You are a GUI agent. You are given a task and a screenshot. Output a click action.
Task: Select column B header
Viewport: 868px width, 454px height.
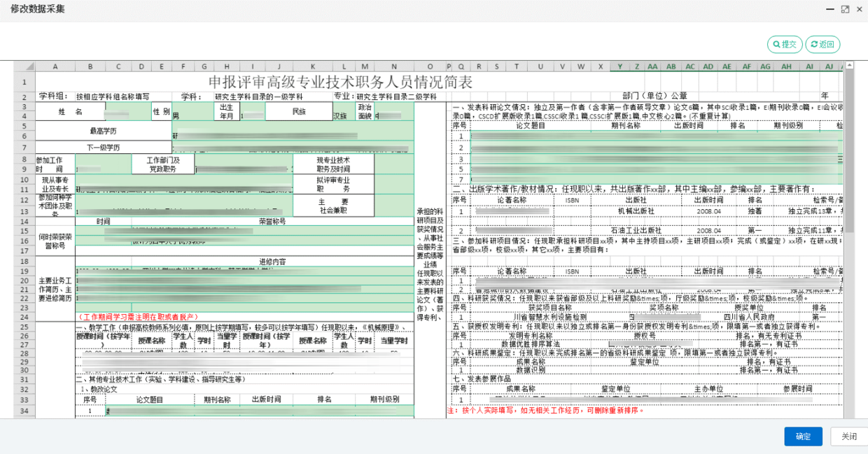click(x=90, y=66)
